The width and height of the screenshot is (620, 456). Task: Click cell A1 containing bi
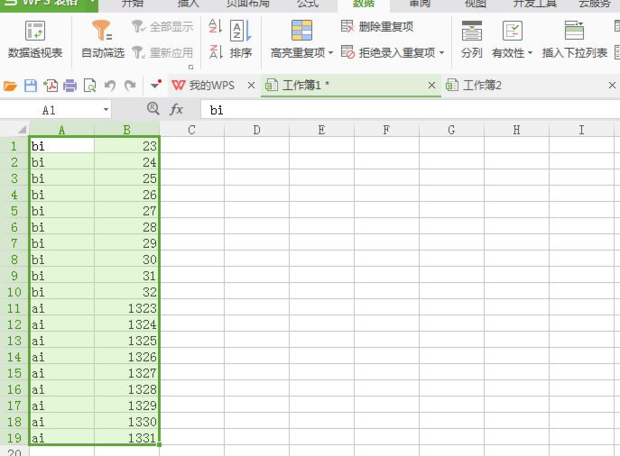tap(62, 146)
